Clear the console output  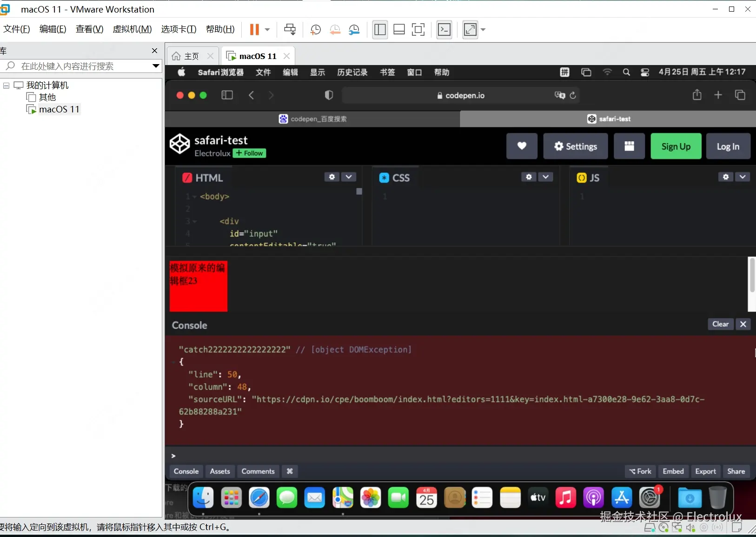pos(721,324)
